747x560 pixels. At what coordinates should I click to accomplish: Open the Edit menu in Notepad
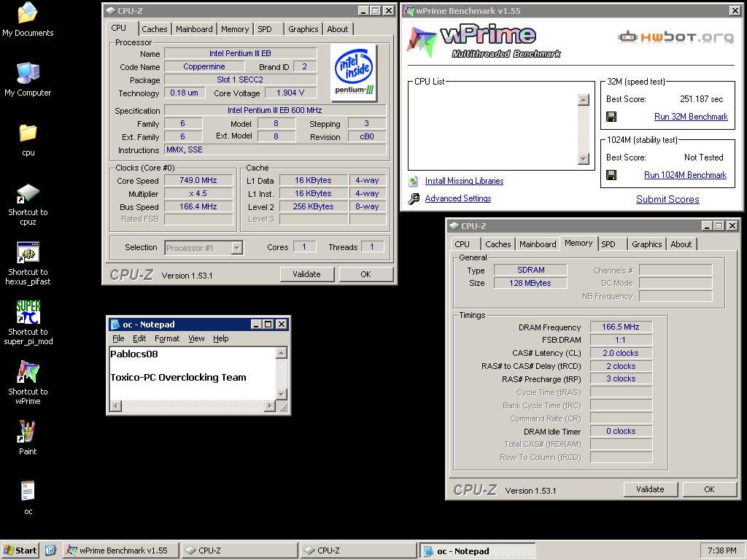click(139, 338)
